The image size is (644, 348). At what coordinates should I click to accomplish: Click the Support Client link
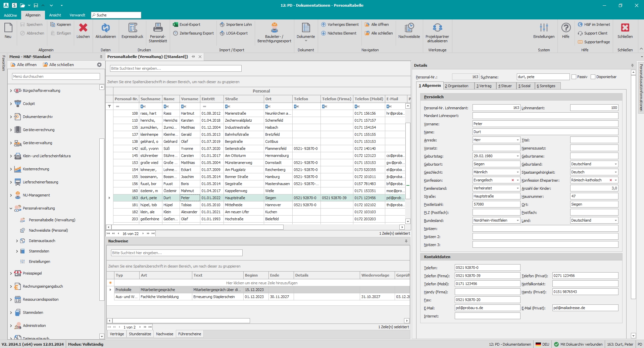point(595,33)
